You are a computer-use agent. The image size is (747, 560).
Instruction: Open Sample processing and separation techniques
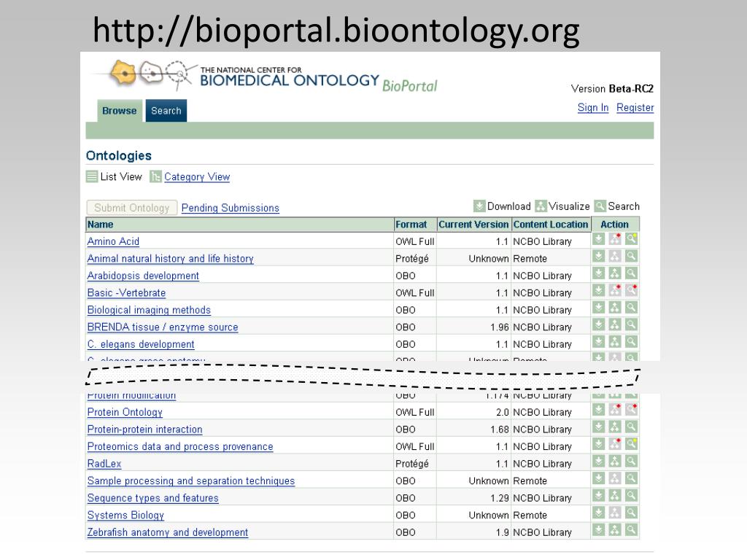191,481
